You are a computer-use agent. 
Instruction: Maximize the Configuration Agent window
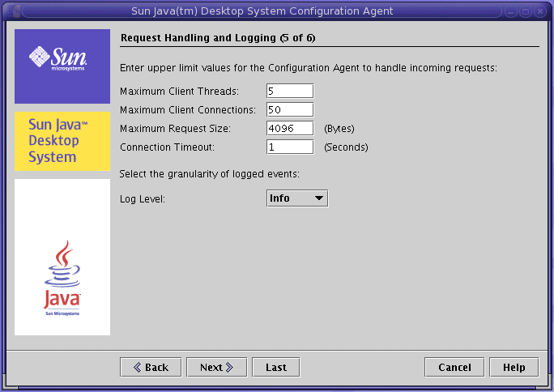click(x=526, y=11)
